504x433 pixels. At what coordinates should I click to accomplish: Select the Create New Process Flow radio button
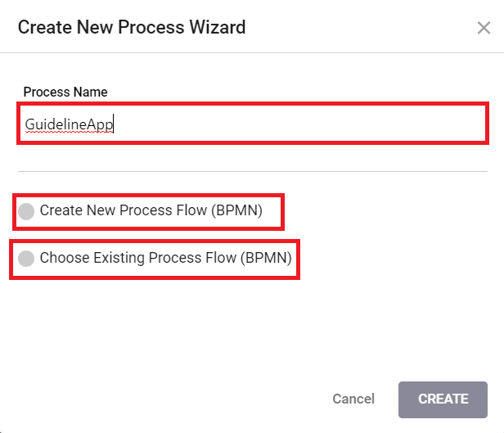(x=26, y=211)
